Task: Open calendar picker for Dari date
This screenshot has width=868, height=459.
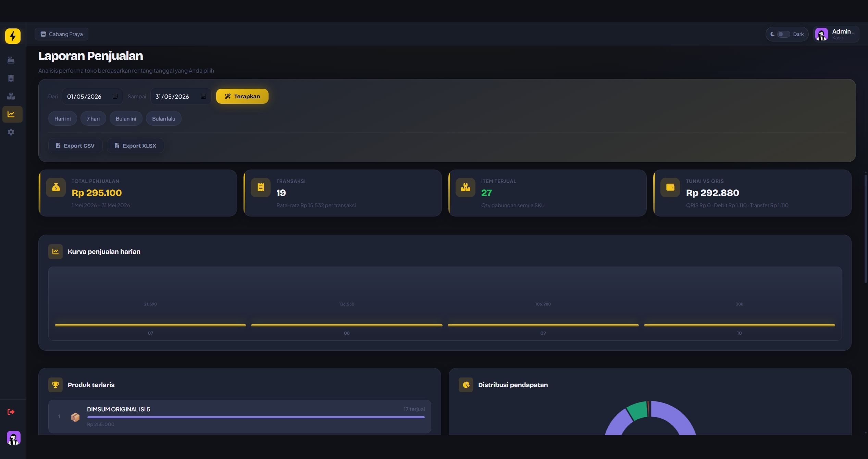Action: click(x=115, y=96)
